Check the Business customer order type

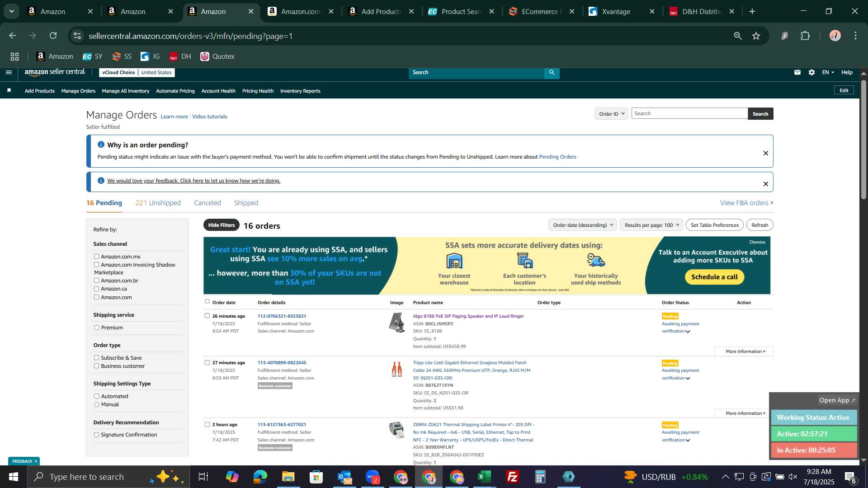pyautogui.click(x=96, y=366)
